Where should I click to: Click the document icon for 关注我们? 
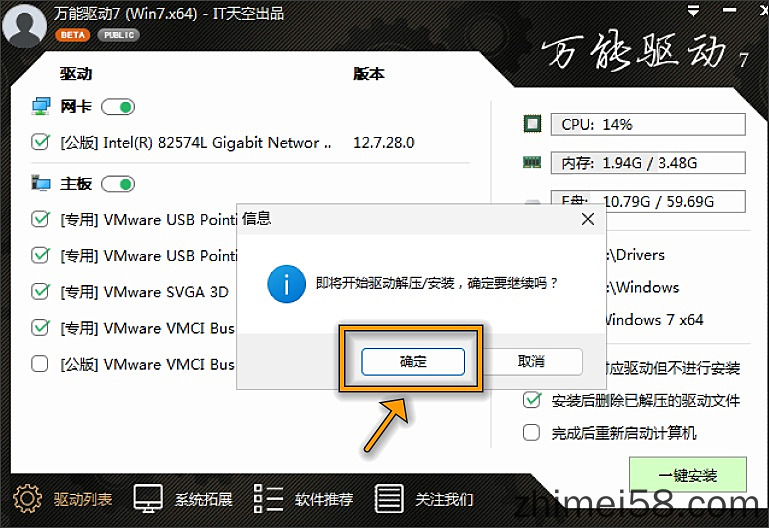point(389,499)
